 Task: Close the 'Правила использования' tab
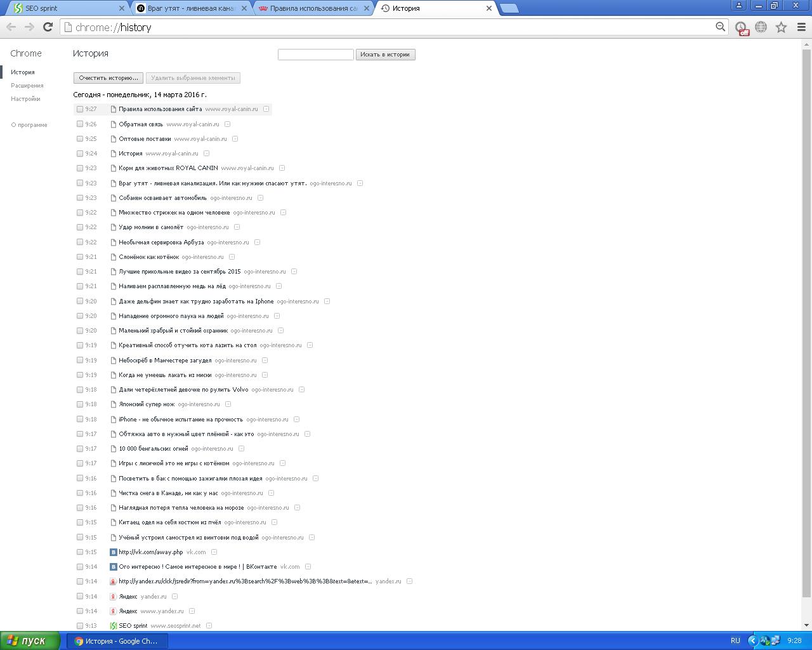click(367, 8)
